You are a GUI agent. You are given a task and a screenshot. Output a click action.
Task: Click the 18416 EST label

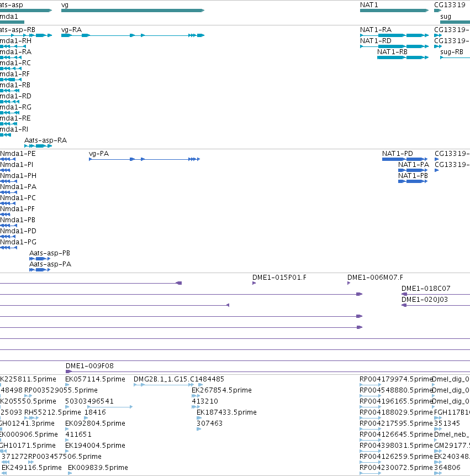coord(95,412)
